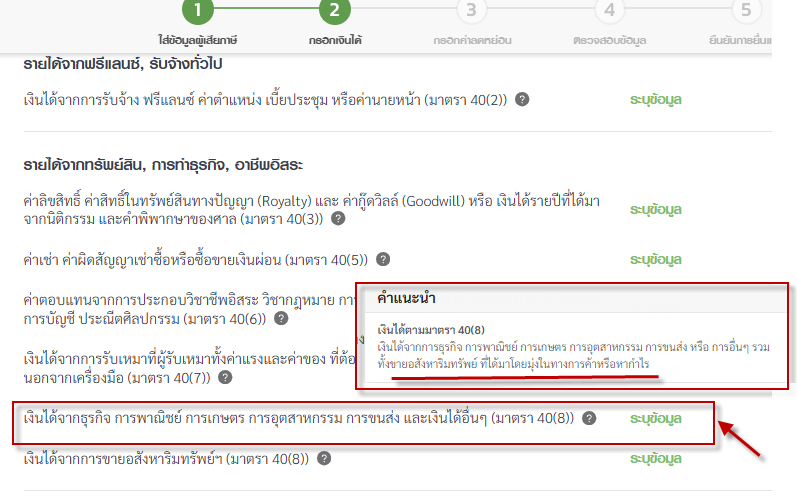Click the คำแนะนำ tooltip header
The width and height of the screenshot is (797, 501).
406,298
